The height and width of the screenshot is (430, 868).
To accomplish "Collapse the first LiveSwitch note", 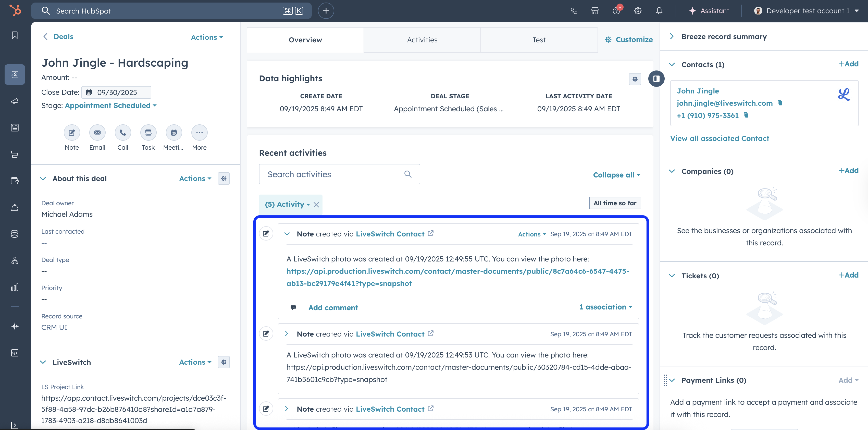I will pos(287,234).
